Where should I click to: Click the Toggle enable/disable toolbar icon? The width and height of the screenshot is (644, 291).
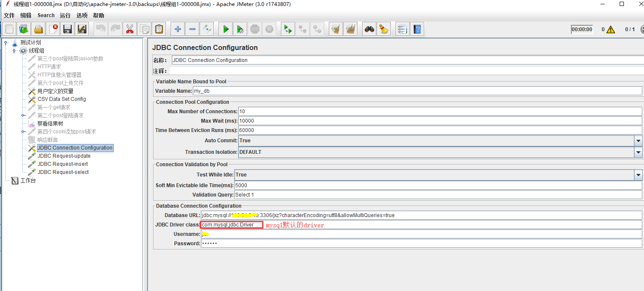coord(207,29)
